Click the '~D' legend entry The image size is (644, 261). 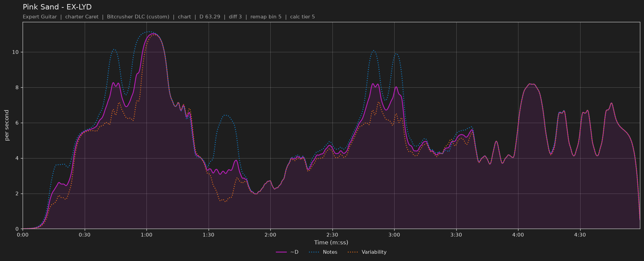coord(287,252)
